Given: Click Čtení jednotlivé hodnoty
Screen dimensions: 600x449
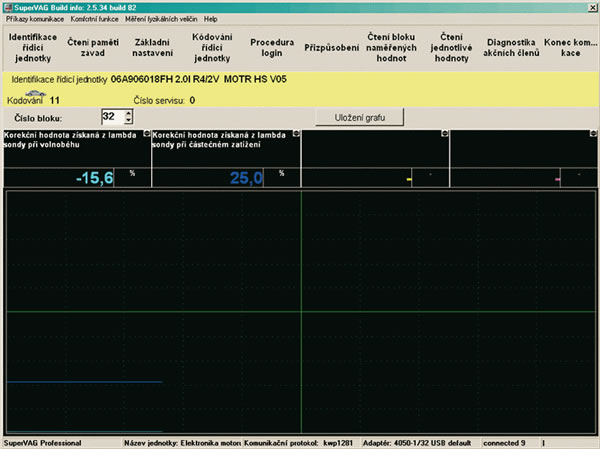Looking at the screenshot, I should pyautogui.click(x=451, y=48).
